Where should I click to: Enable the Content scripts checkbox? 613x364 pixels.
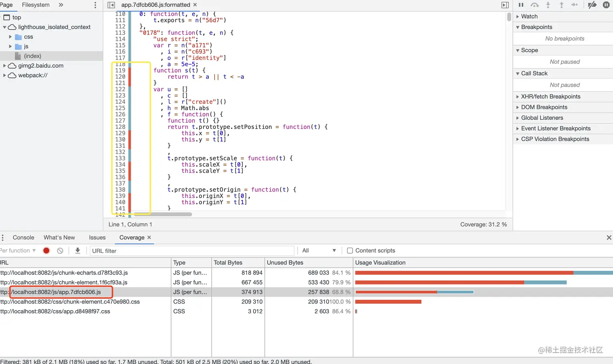[350, 251]
